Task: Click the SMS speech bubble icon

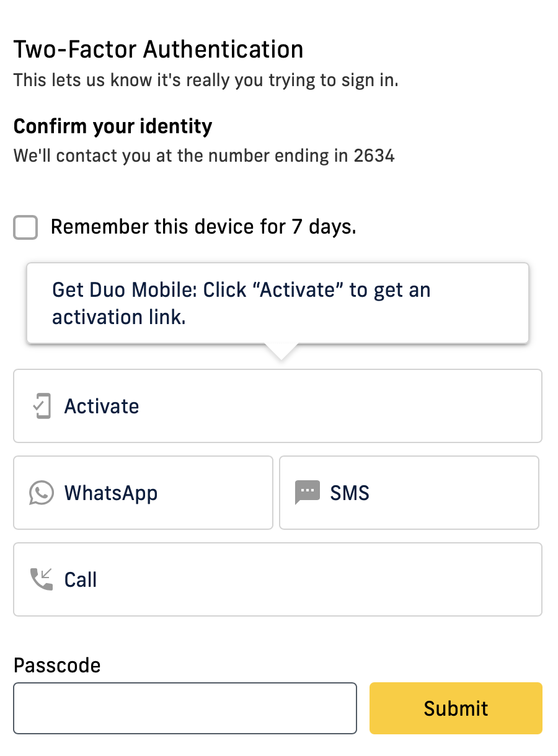Action: point(308,493)
